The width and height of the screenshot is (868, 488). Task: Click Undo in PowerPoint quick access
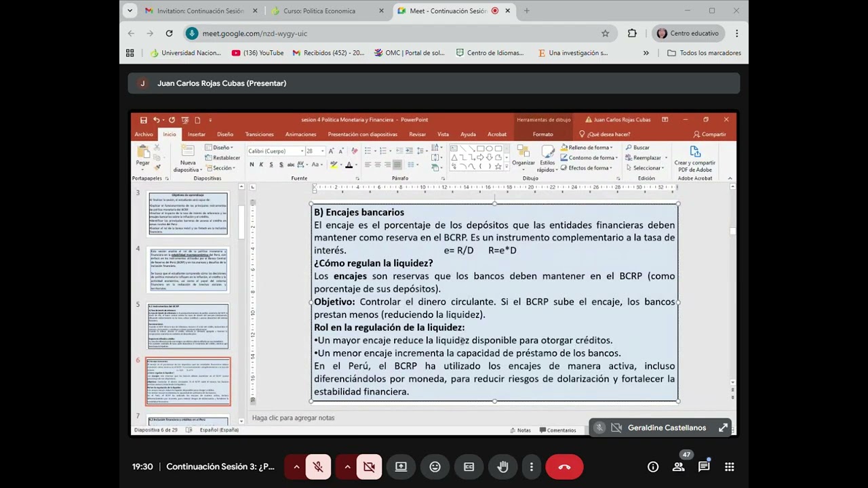(157, 120)
